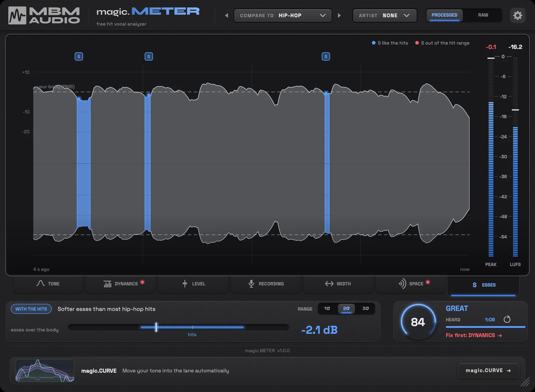Open the Artist None dropdown
Image resolution: width=535 pixels, height=392 pixels.
click(385, 15)
